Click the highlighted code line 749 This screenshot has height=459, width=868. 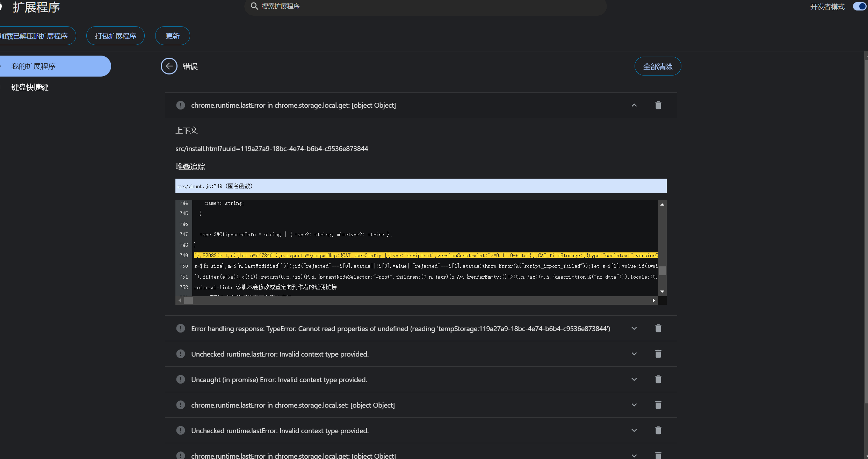[x=426, y=256]
